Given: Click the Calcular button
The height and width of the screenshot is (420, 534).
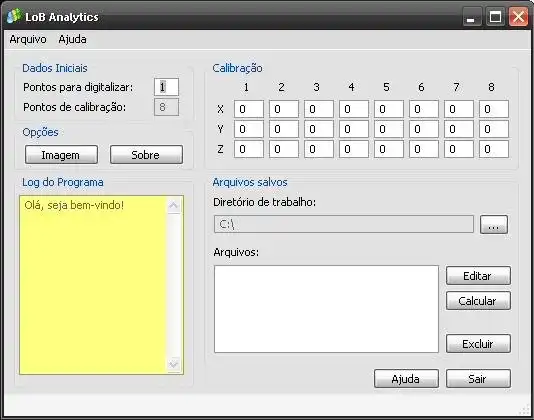Looking at the screenshot, I should (478, 301).
